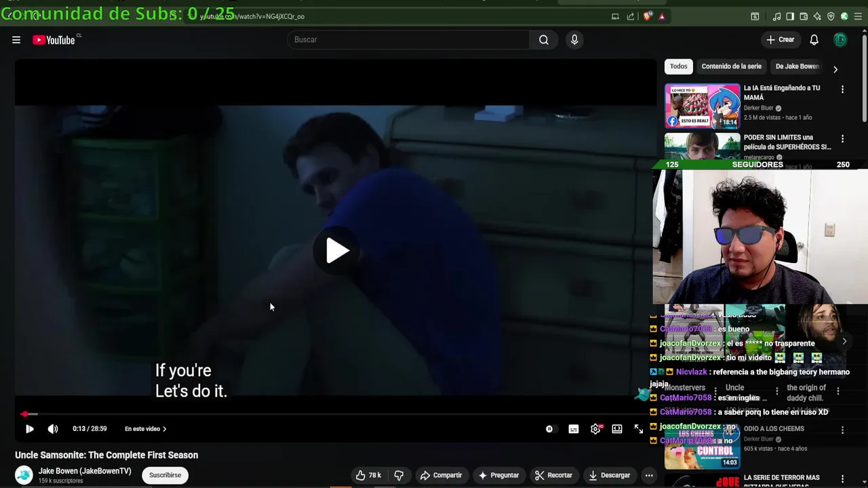Seek on the red video progress bar
The image size is (868, 488).
coord(336,414)
